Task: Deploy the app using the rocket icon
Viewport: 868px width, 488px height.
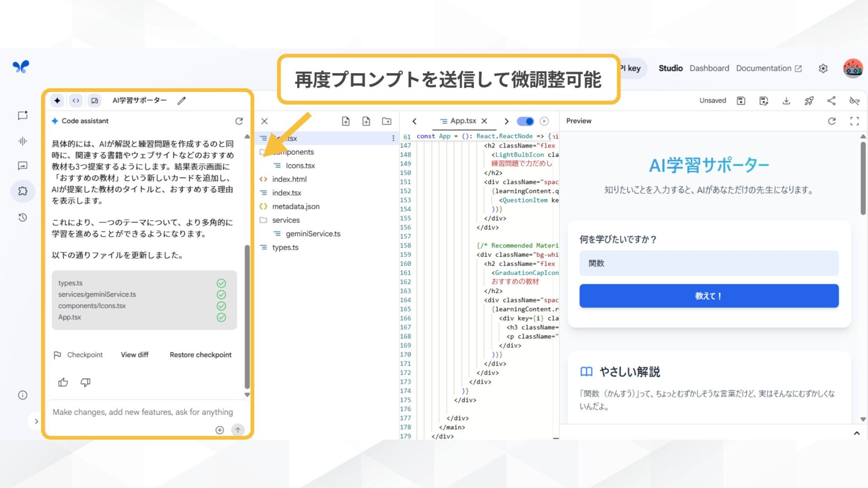Action: (x=809, y=100)
